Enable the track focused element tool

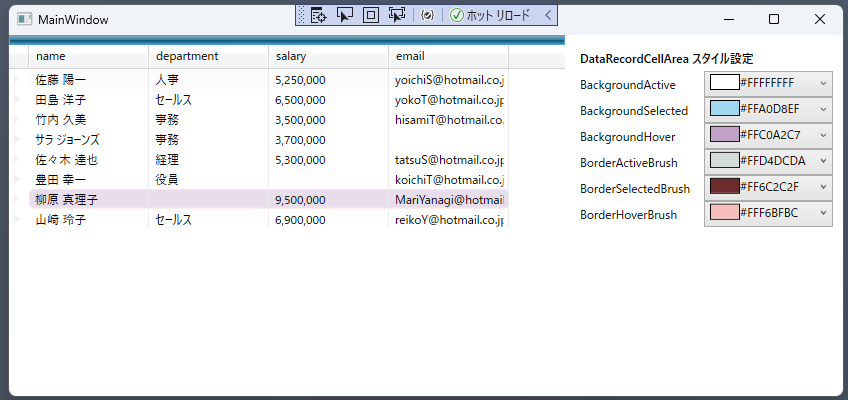397,15
